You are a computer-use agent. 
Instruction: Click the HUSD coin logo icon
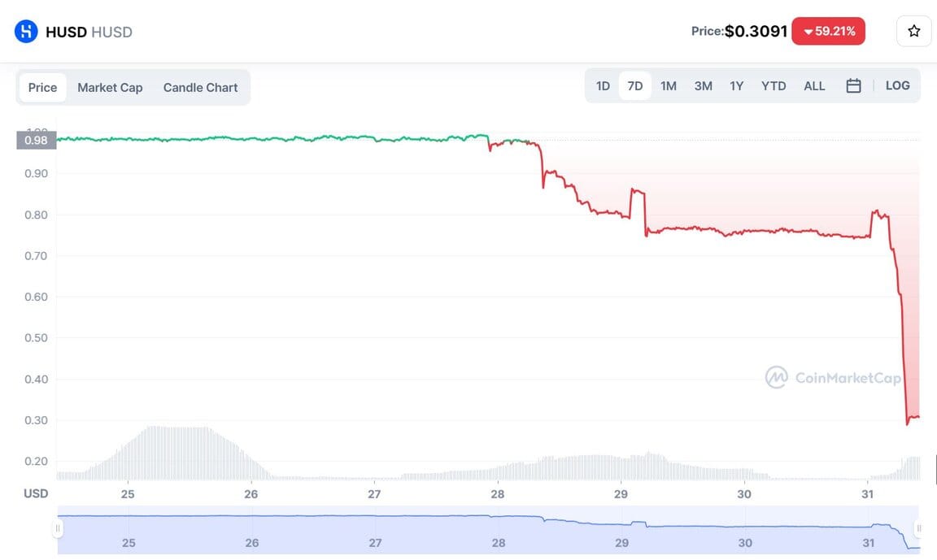point(26,32)
